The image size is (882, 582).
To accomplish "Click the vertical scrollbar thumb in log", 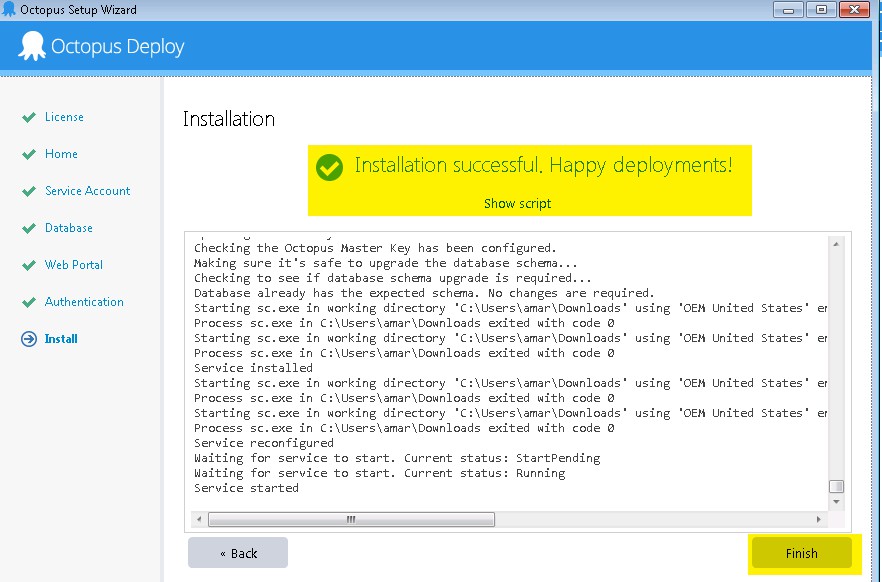I will click(836, 486).
